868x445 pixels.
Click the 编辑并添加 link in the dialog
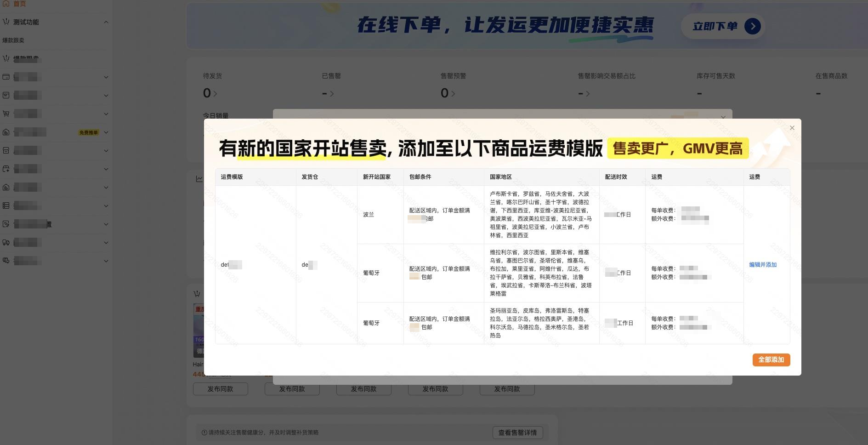(763, 265)
